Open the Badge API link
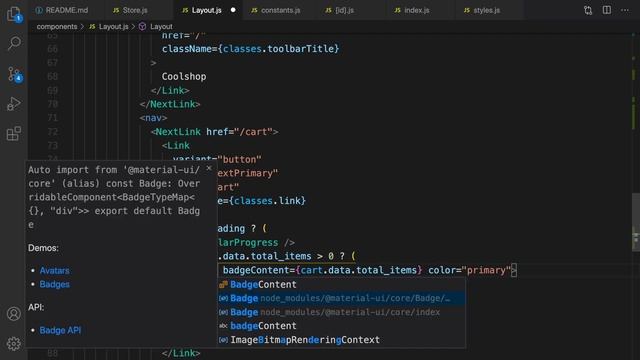640x360 pixels. coord(60,330)
